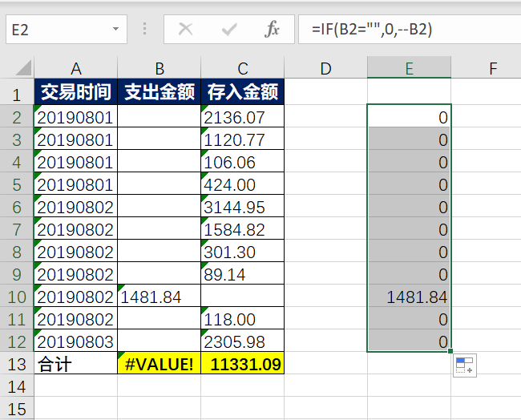Expand the Name Box dropdown arrow
The height and width of the screenshot is (420, 521).
coord(115,29)
